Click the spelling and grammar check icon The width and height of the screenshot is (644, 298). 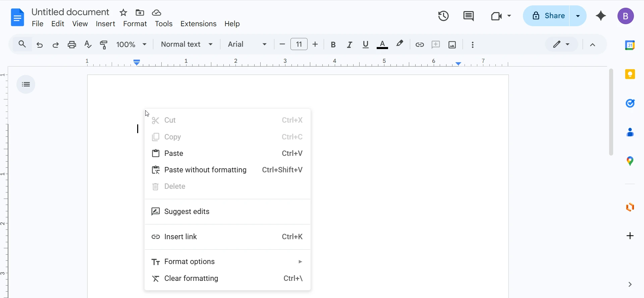click(x=88, y=44)
